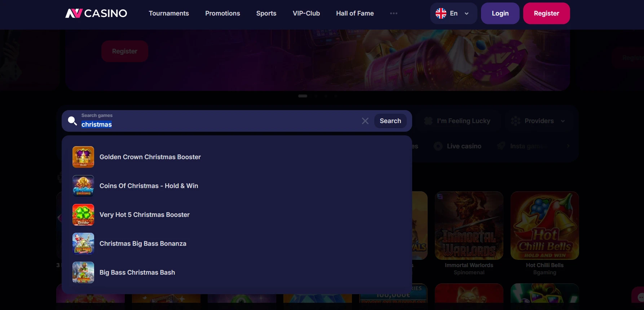Click I'm Feeling Lucky button
Image resolution: width=644 pixels, height=310 pixels.
click(457, 121)
